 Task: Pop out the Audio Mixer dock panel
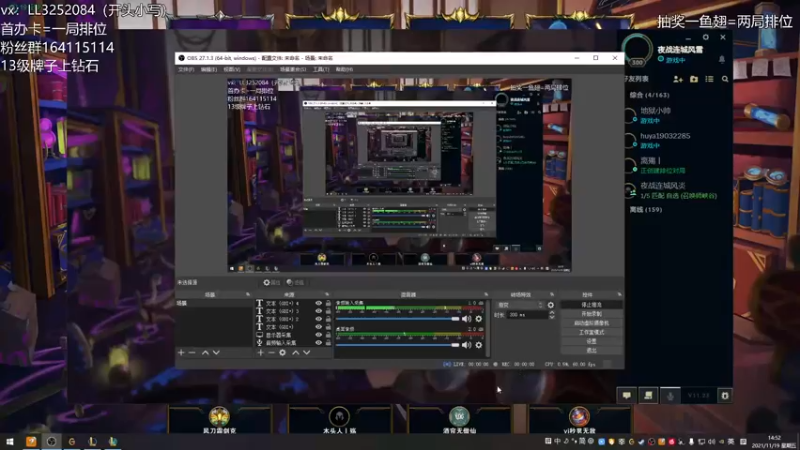[486, 294]
